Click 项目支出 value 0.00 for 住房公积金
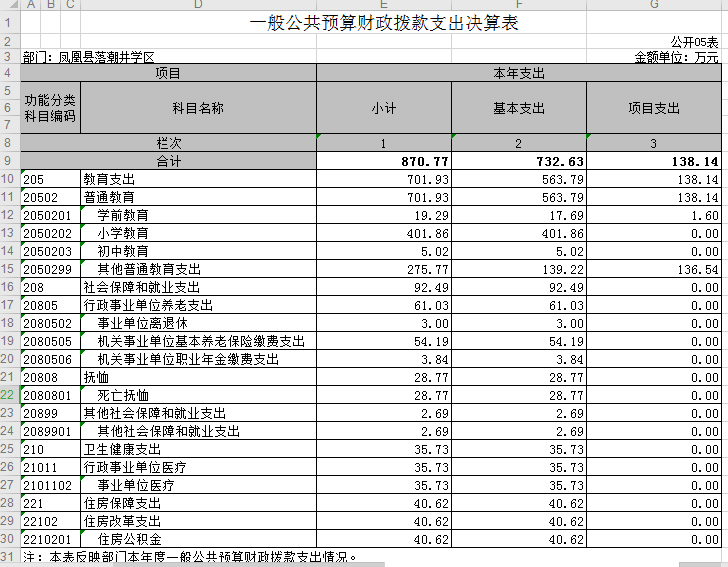Screen dimensions: 728x567 654,539
